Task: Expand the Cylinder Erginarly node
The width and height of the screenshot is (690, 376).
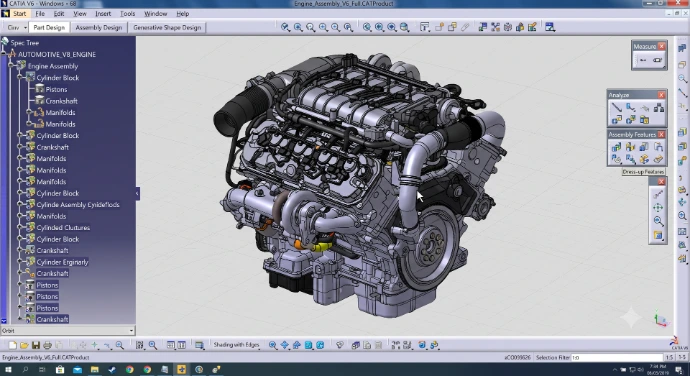Action: point(20,262)
